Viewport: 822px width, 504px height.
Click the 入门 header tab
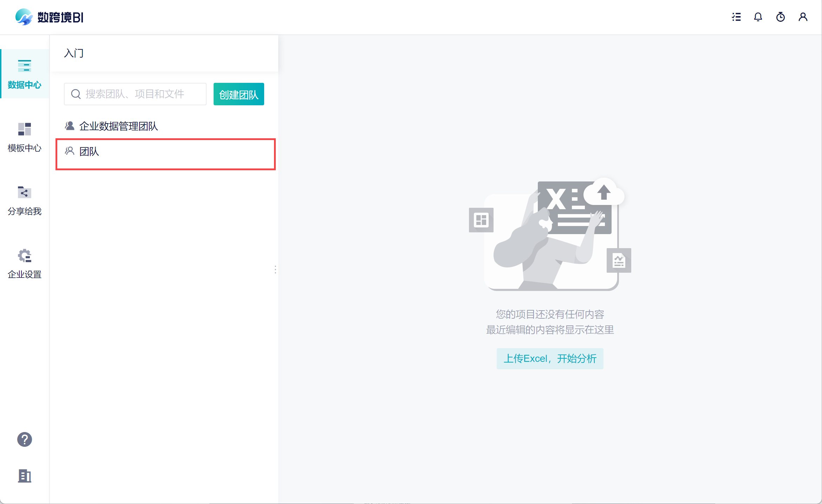click(74, 53)
